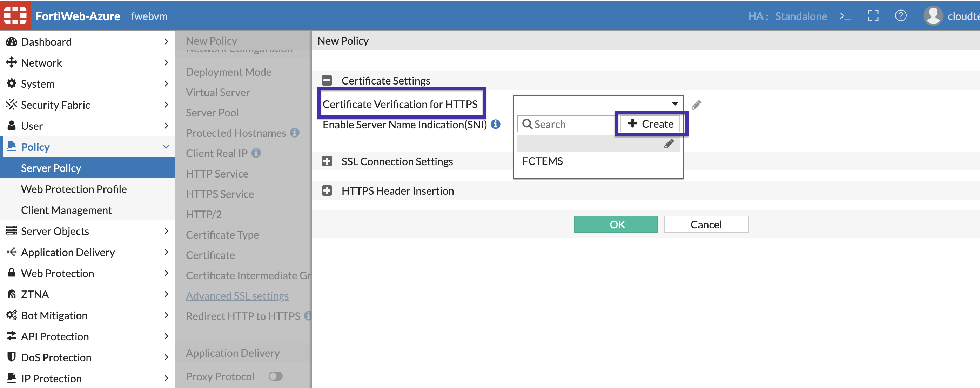
Task: Expand the SSL Connection Settings section
Action: point(327,161)
